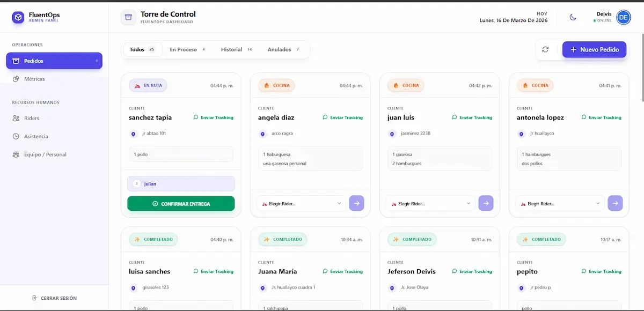The width and height of the screenshot is (644, 311).
Task: Confirm delivery for sanchez tapia order
Action: [181, 204]
